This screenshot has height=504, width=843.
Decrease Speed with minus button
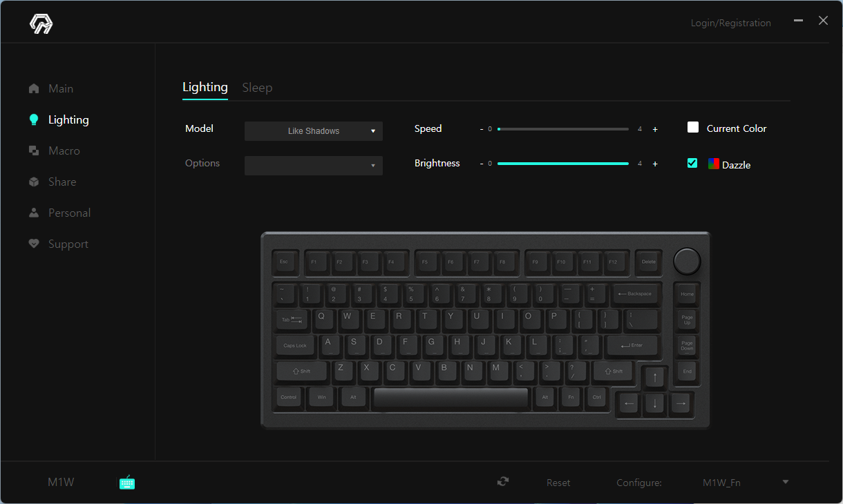[x=482, y=129]
